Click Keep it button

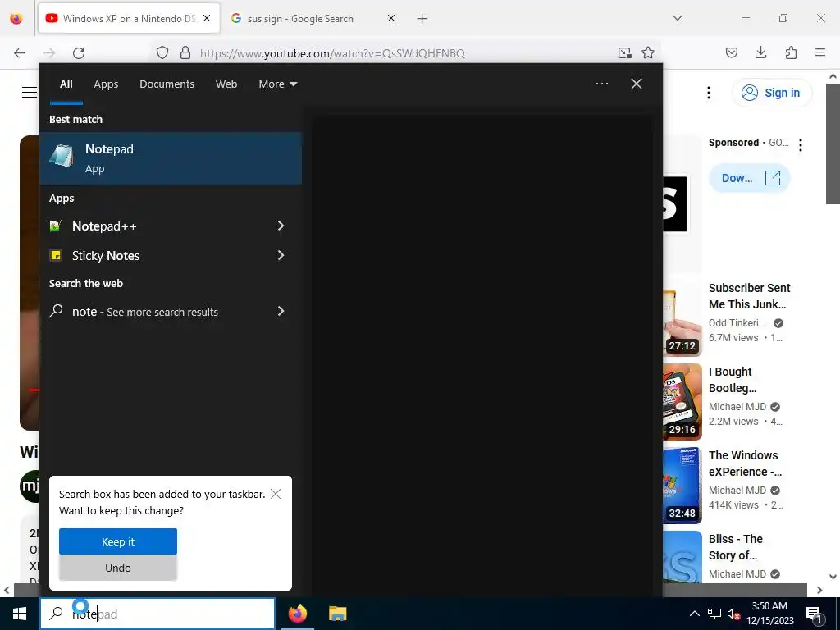(x=118, y=541)
